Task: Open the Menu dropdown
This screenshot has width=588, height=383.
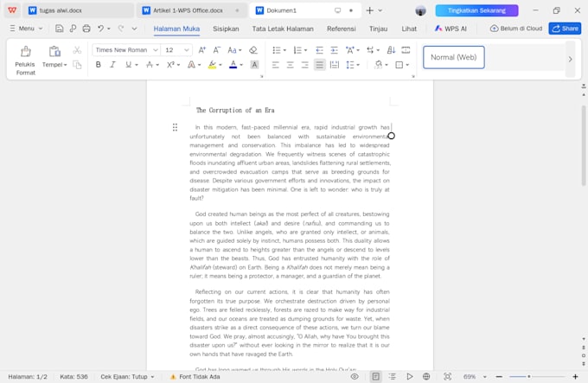Action: [x=26, y=29]
